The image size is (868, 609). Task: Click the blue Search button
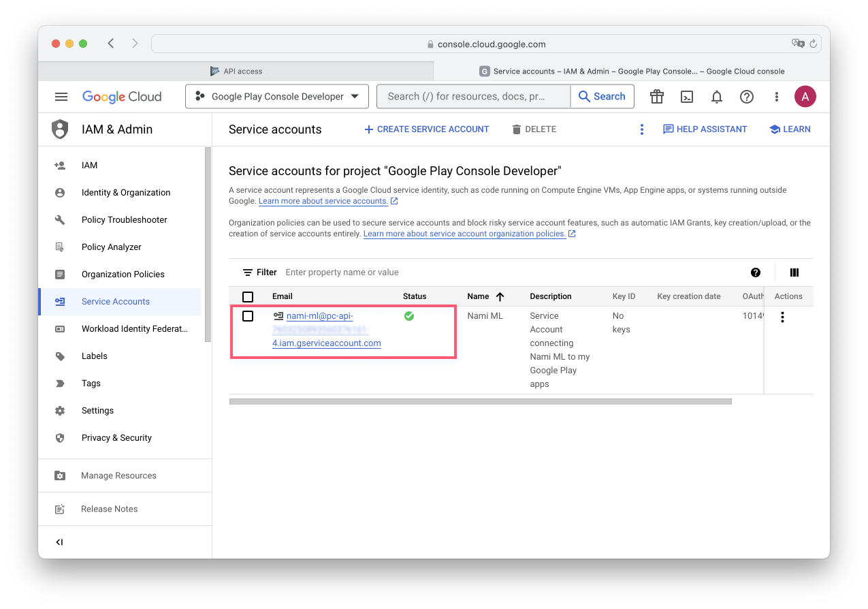(x=602, y=97)
